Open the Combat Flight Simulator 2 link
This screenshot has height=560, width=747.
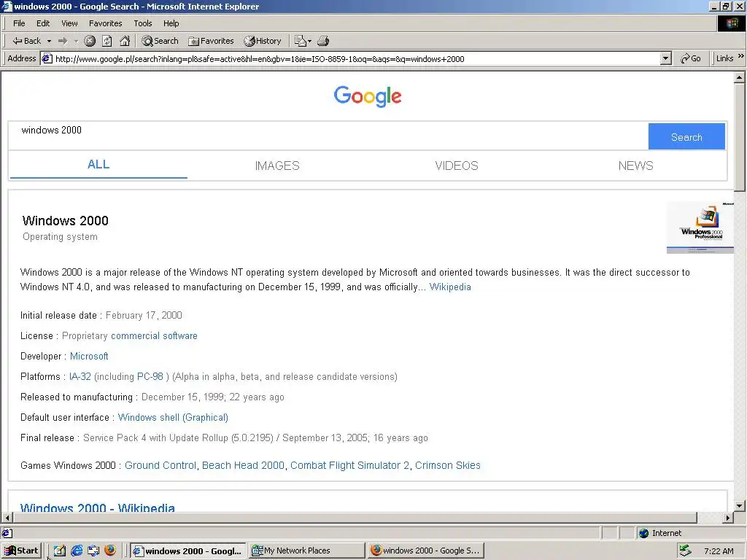click(349, 465)
